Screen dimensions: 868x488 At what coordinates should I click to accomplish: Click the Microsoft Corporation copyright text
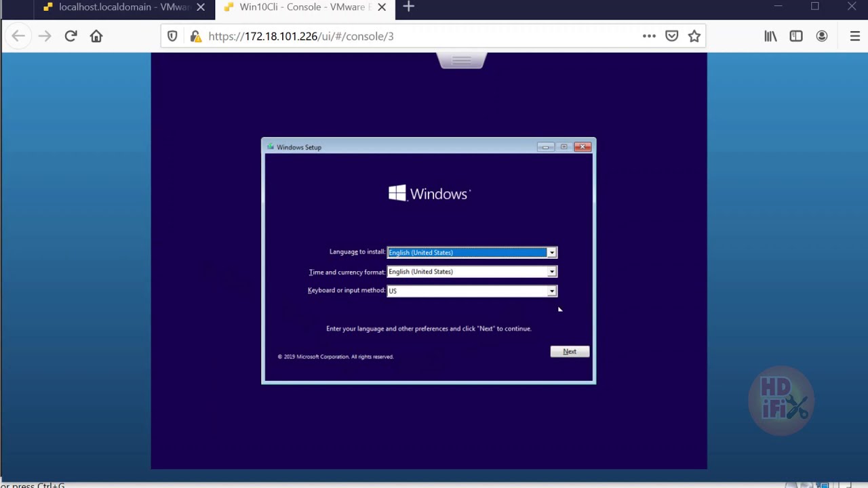336,357
